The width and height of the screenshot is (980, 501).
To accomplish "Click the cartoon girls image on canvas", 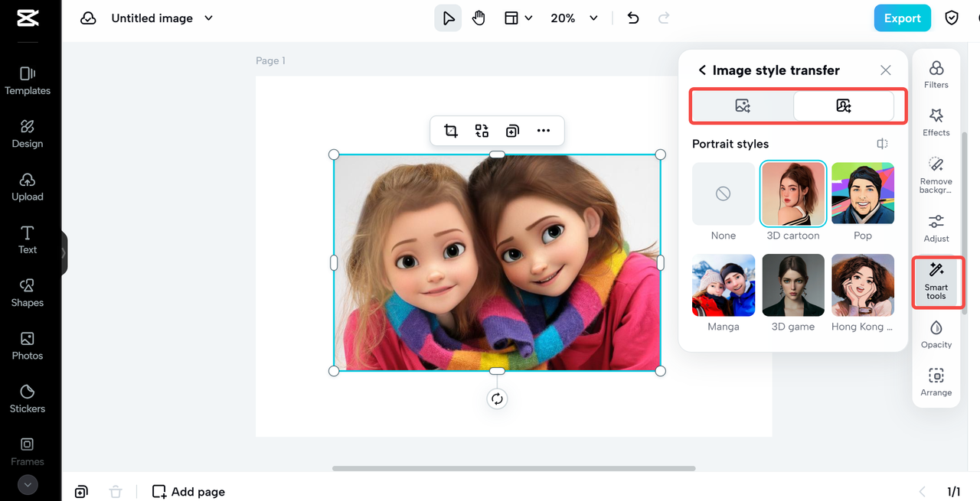I will pyautogui.click(x=497, y=262).
